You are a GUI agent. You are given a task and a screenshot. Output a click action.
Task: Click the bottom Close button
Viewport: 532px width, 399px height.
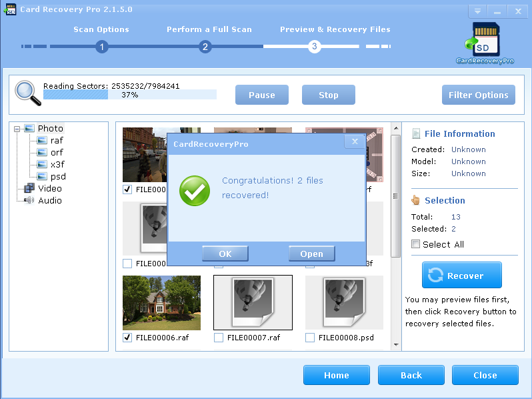click(x=485, y=375)
